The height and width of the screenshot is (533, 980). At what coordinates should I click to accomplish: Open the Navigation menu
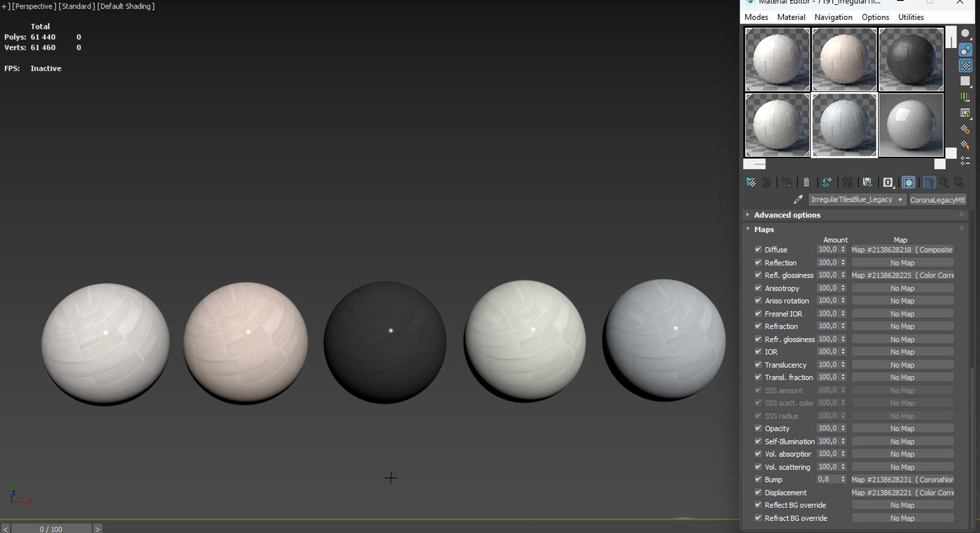[x=833, y=17]
